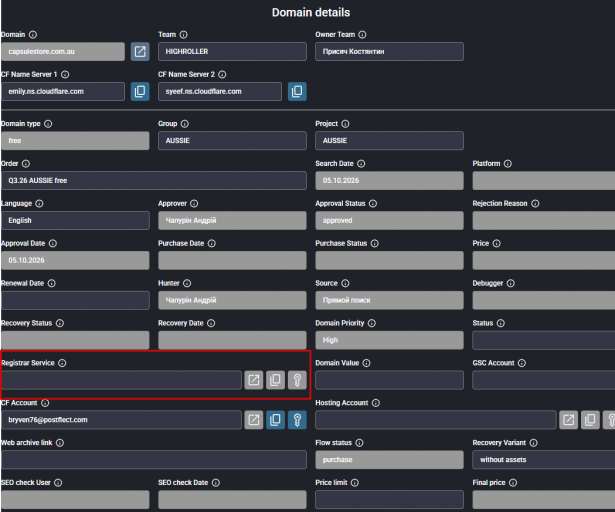
Task: Click the Approval Date value 05.10.2026
Action: (x=75, y=261)
